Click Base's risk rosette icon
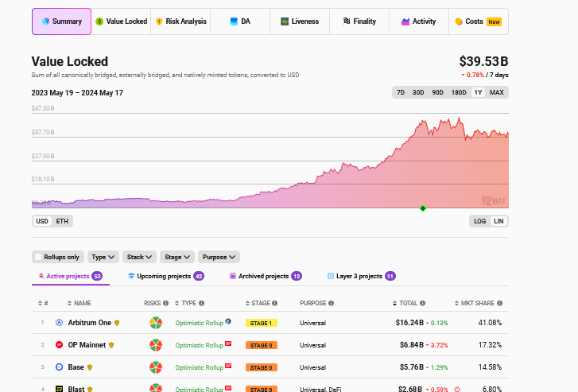This screenshot has height=392, width=578. click(x=156, y=367)
